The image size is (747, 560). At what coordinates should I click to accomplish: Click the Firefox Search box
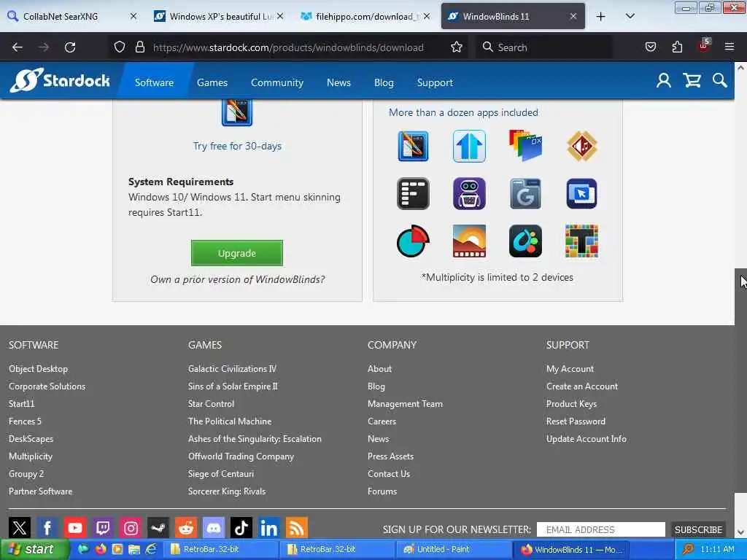click(x=544, y=47)
